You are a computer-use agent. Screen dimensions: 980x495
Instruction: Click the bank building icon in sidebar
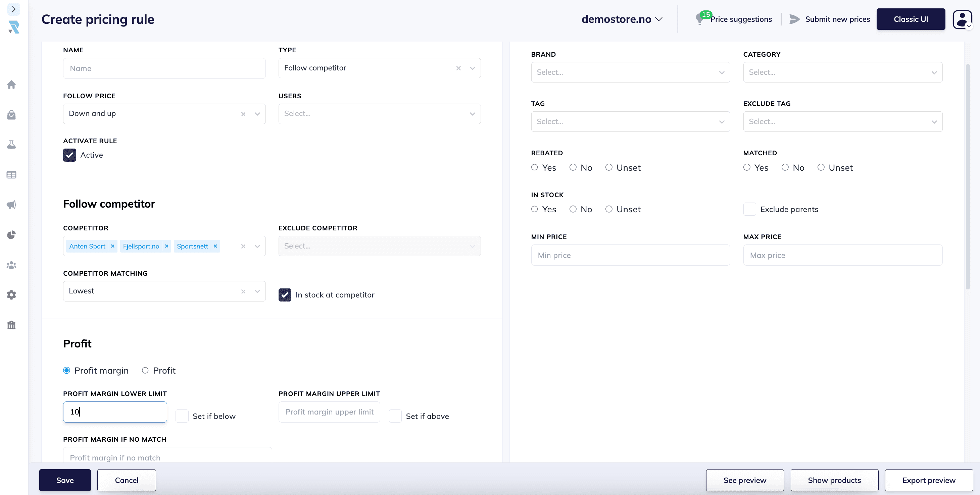tap(11, 325)
